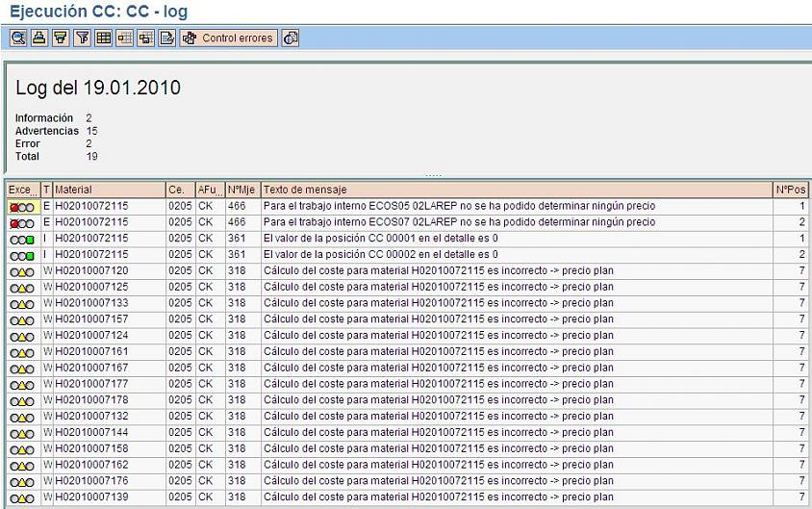The width and height of the screenshot is (812, 509).
Task: Click the export document icon before Control errores
Action: (166, 38)
